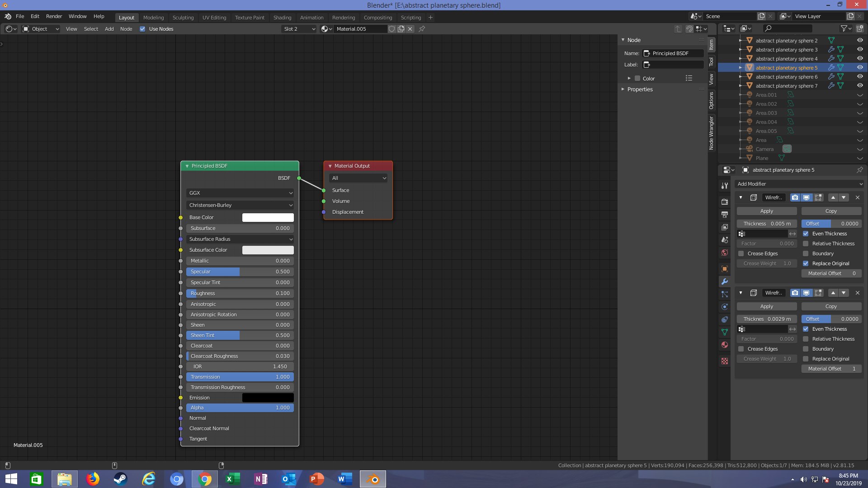
Task: Open the World properties globe tab
Action: coord(725,253)
